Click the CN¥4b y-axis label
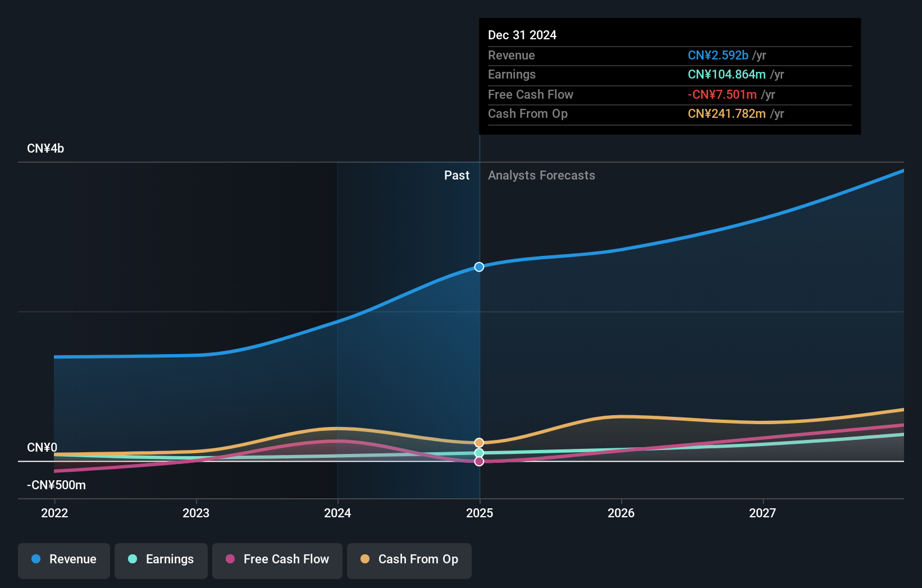922x588 pixels. tap(45, 149)
